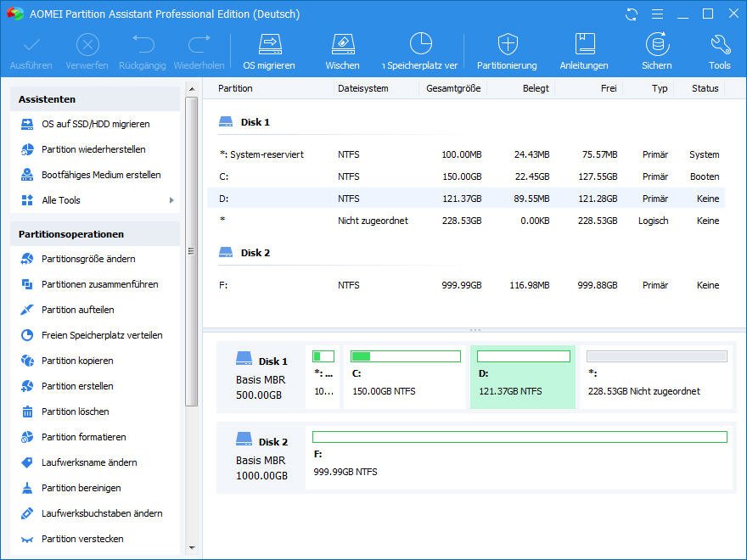Click the Sichern backup icon
The image size is (747, 560).
(656, 51)
